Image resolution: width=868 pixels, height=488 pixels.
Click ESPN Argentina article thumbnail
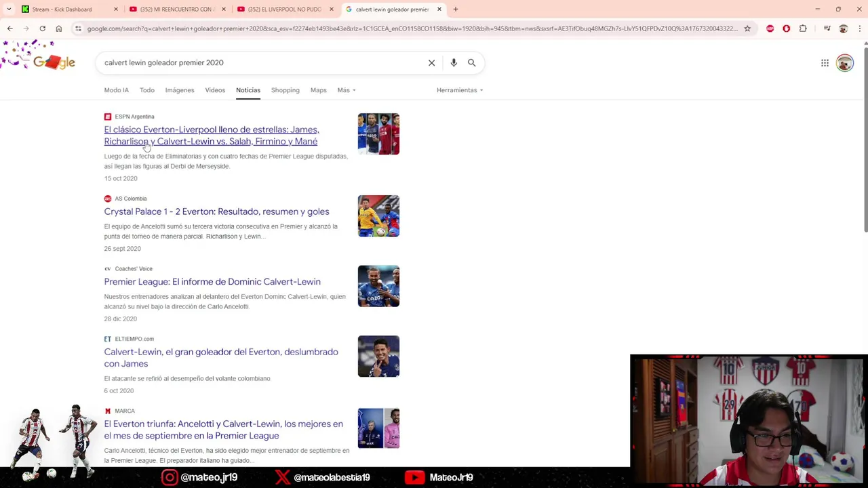point(378,134)
